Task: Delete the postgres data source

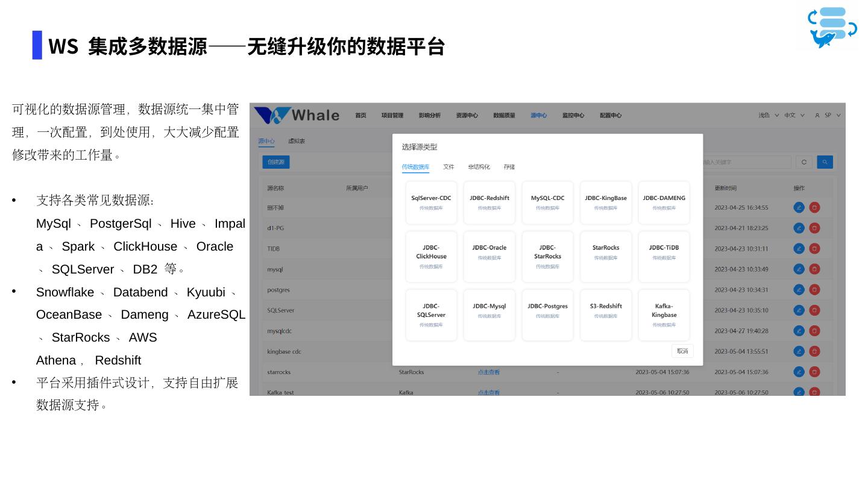Action: pos(814,289)
